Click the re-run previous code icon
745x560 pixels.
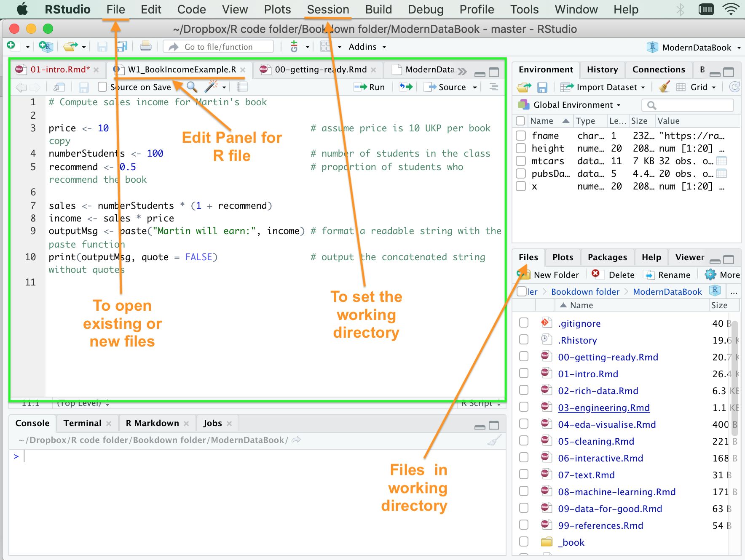[406, 87]
